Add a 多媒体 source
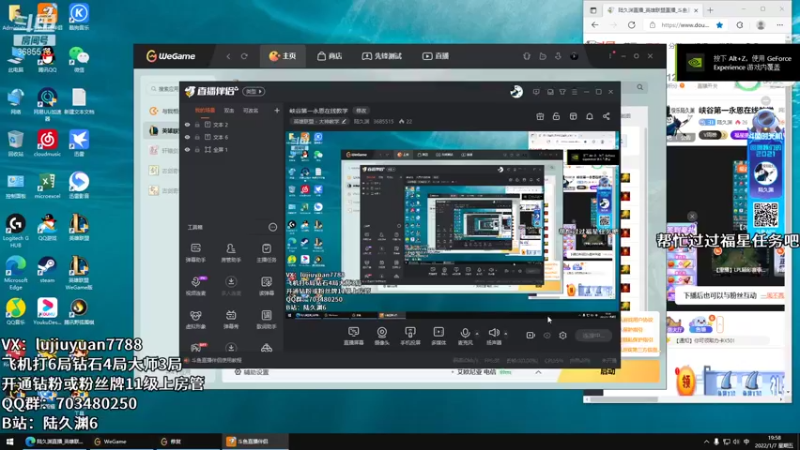Image resolution: width=800 pixels, height=450 pixels. coord(438,336)
